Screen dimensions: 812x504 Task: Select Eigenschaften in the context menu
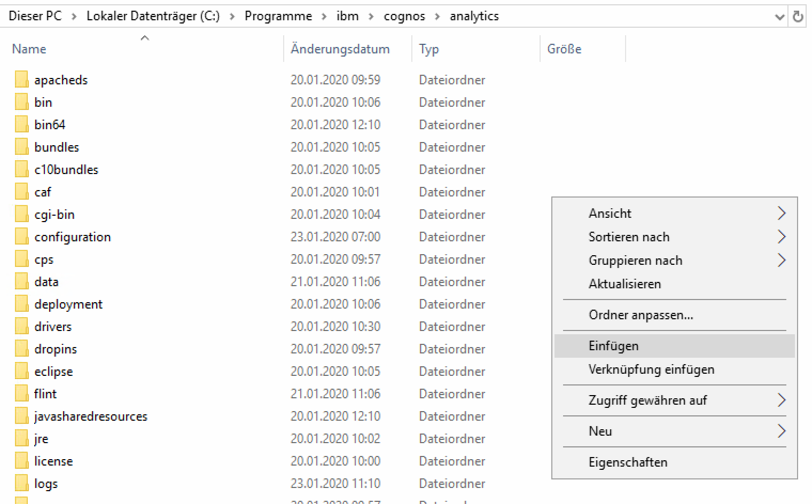pos(628,462)
